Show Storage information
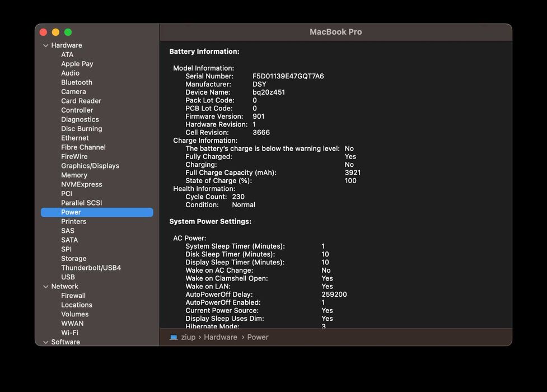 (x=74, y=258)
